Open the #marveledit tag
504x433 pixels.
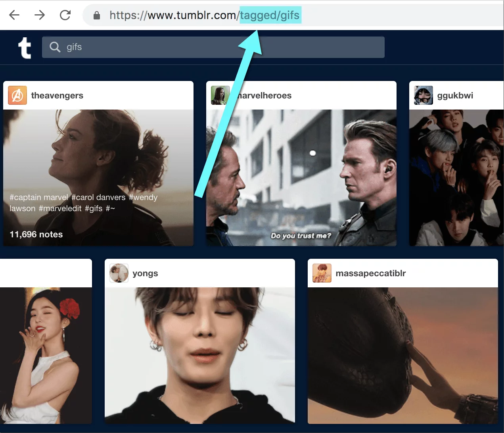tap(59, 208)
